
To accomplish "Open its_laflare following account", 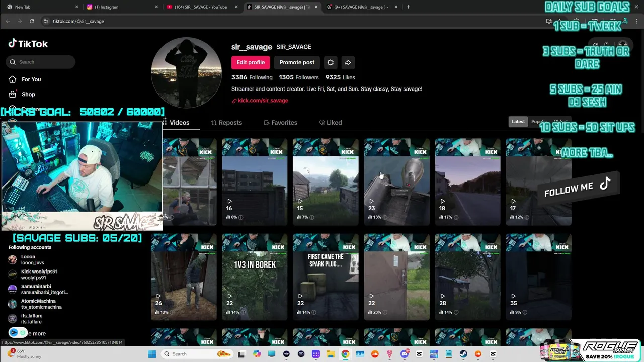I will pos(25,319).
